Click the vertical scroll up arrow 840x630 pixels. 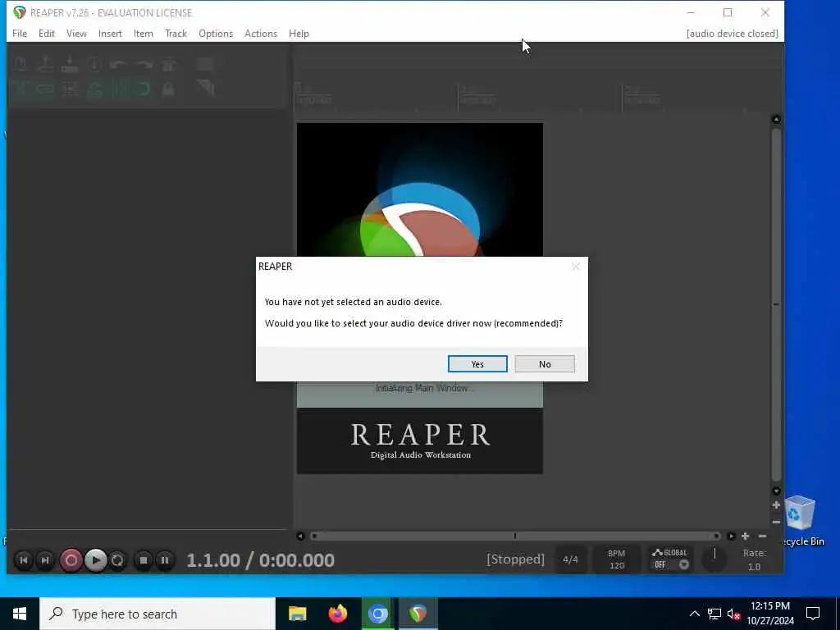tap(776, 119)
